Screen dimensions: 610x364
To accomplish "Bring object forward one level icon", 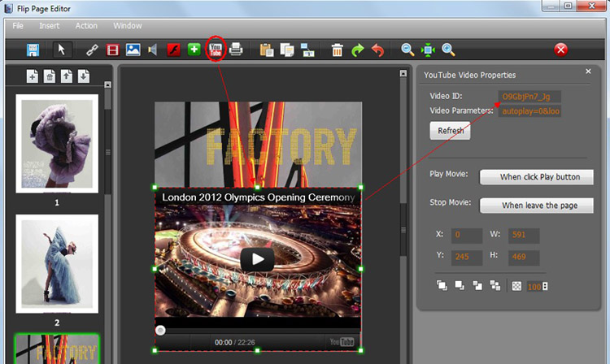I will click(477, 285).
